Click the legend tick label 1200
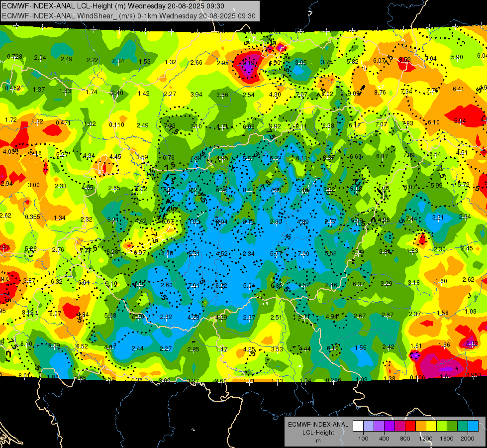Viewport: 487px width, 448px height. 425,439
